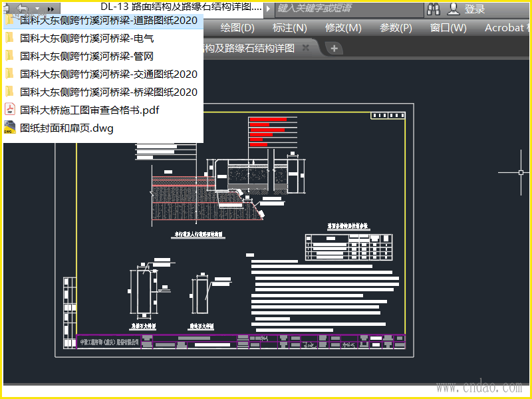Open folder 国科大东侧跨竹溪河桥梁-道路图纸2020
Image resolution: width=532 pixels, height=399 pixels.
pyautogui.click(x=104, y=21)
